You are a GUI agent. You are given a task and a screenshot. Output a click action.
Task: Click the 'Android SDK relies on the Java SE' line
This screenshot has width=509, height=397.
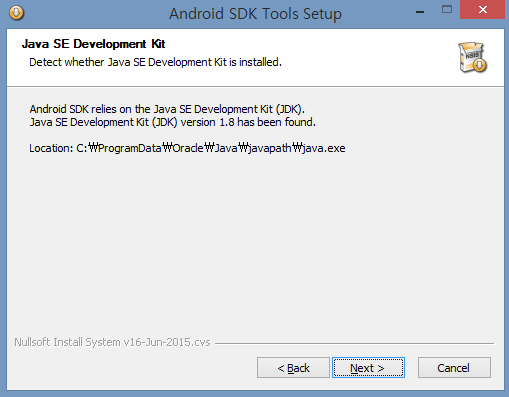pyautogui.click(x=167, y=109)
